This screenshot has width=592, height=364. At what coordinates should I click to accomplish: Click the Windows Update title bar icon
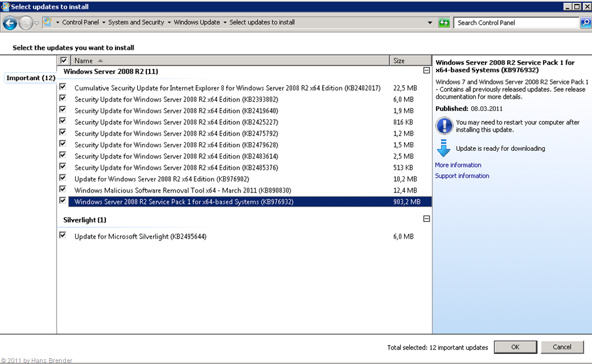5,6
